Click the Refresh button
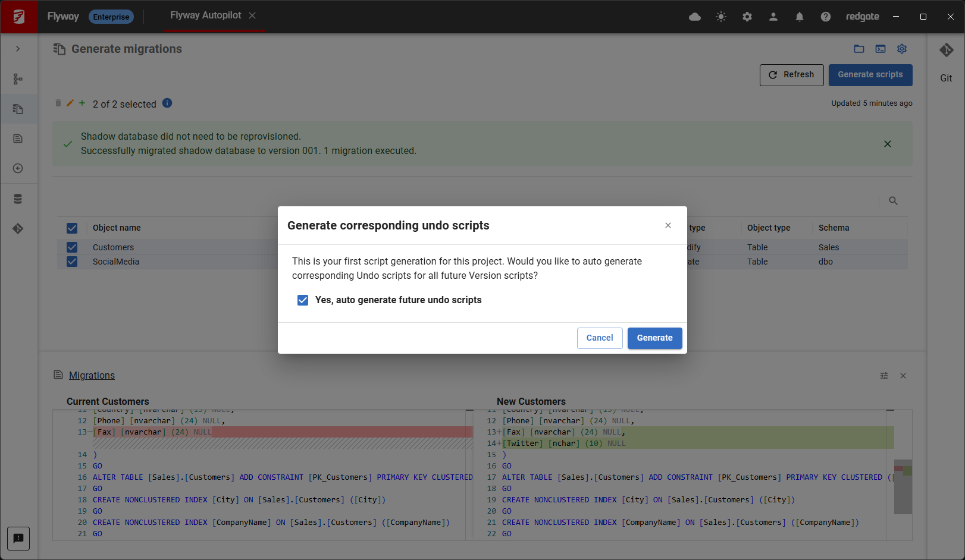 [791, 75]
